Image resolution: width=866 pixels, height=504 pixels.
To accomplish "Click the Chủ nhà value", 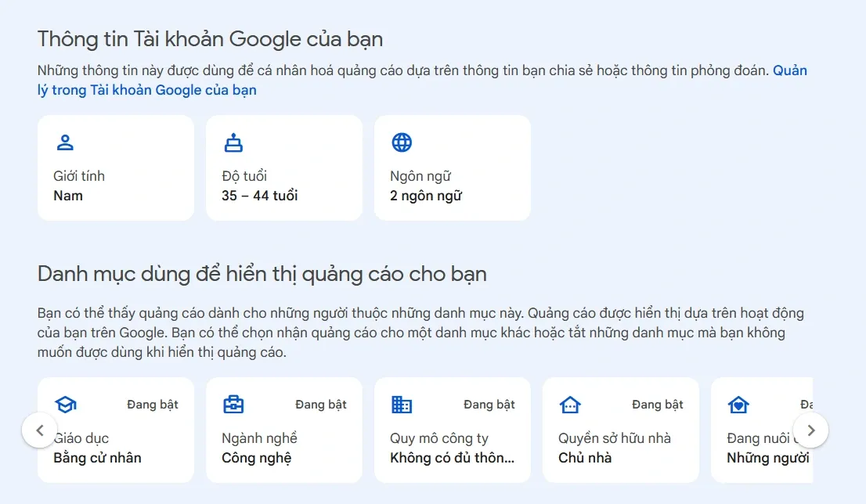I will click(585, 458).
